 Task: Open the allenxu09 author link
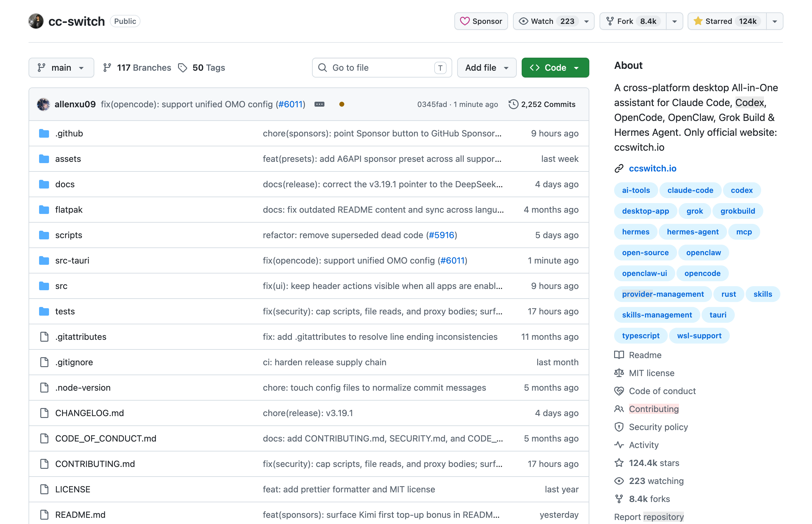coord(75,104)
